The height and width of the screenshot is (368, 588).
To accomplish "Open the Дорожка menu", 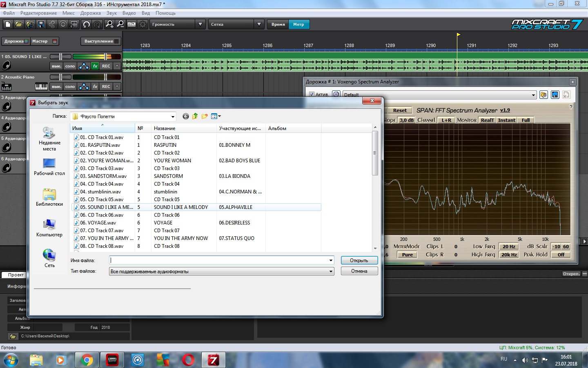I will pos(91,13).
